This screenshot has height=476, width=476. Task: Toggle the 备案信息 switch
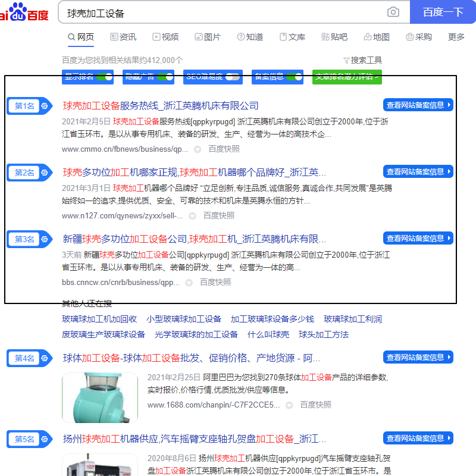pyautogui.click(x=295, y=77)
